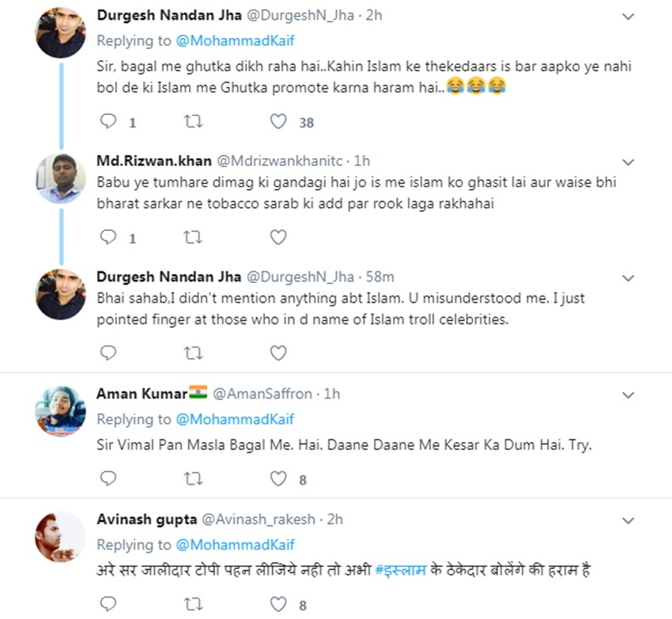Open @MohammadKaif link in Aman Kumar's reply
Viewport: 672px width, 619px height.
pos(234,419)
